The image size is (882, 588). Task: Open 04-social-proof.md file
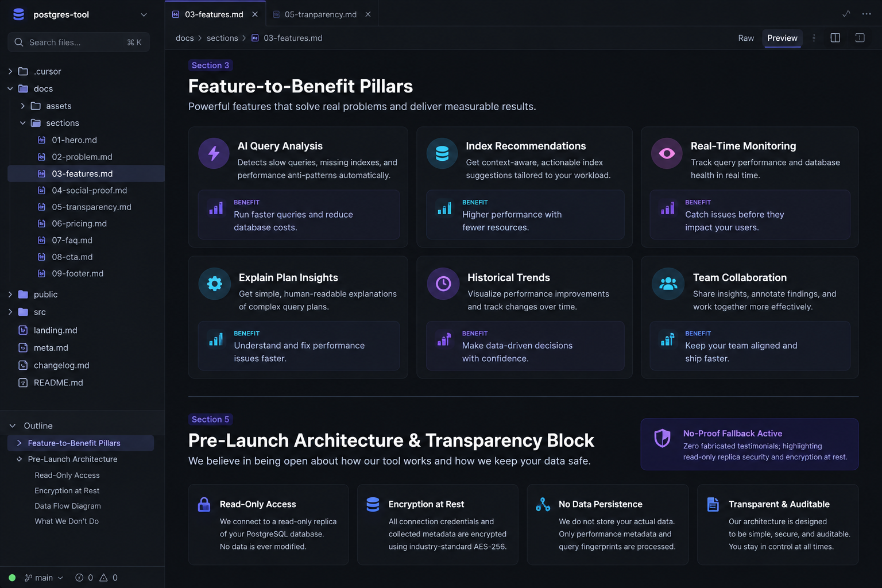click(x=89, y=190)
